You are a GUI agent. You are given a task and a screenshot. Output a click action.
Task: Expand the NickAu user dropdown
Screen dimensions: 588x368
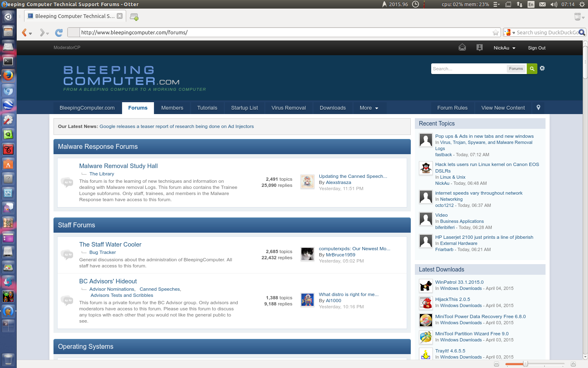point(504,48)
